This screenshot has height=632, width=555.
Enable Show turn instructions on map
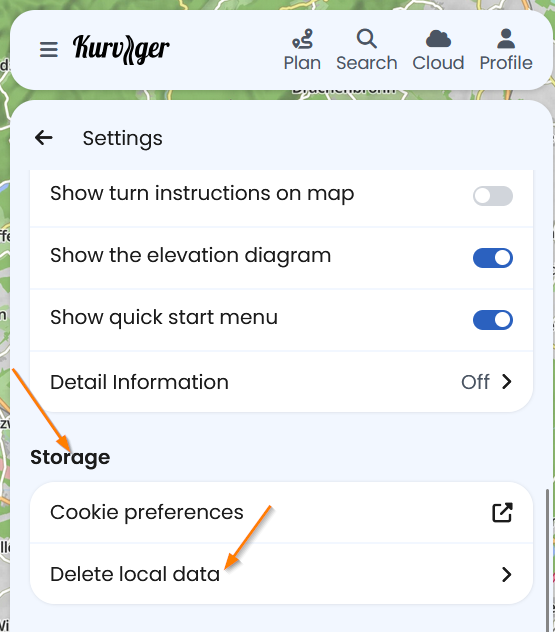pos(493,196)
